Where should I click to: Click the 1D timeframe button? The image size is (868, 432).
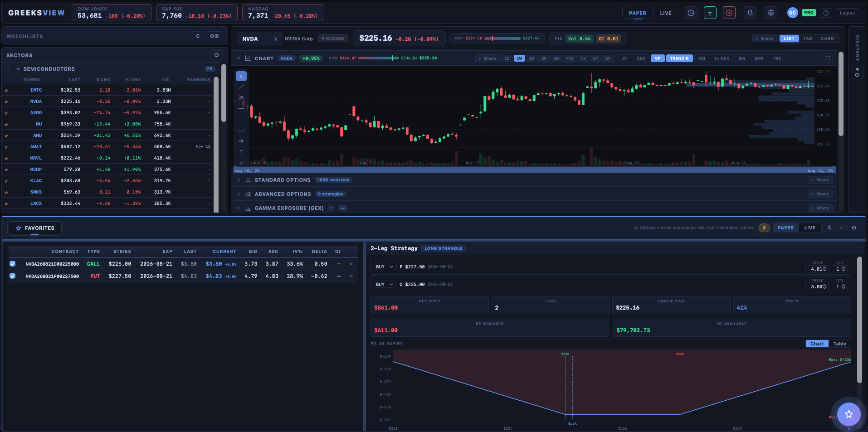pyautogui.click(x=507, y=58)
